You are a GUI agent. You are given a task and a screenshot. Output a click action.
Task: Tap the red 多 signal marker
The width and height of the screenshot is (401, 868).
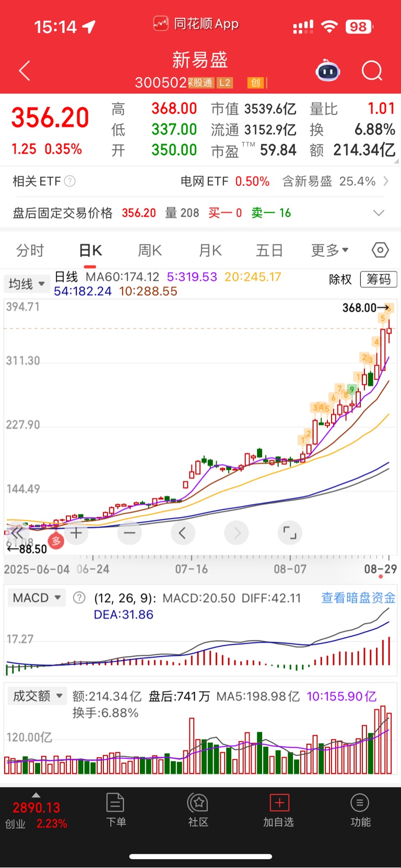point(56,541)
